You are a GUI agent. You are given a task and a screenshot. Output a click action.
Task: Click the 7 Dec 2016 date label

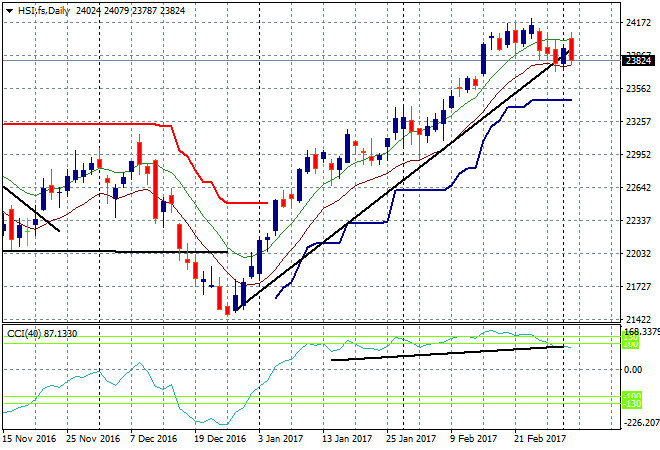[x=154, y=439]
